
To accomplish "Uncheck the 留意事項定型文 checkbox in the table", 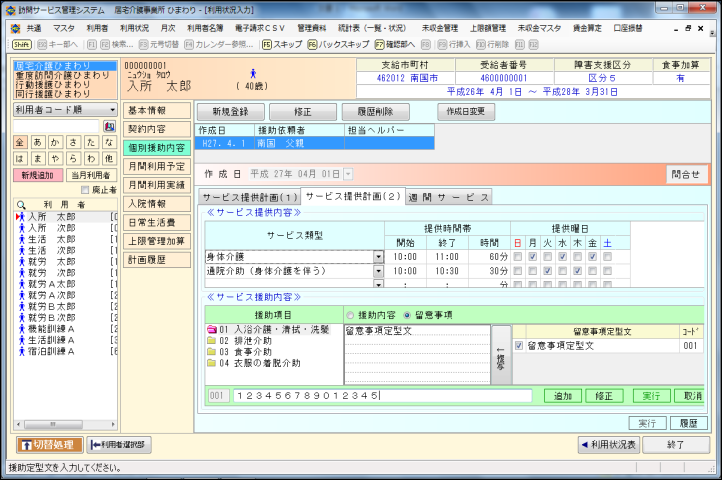I will 517,345.
